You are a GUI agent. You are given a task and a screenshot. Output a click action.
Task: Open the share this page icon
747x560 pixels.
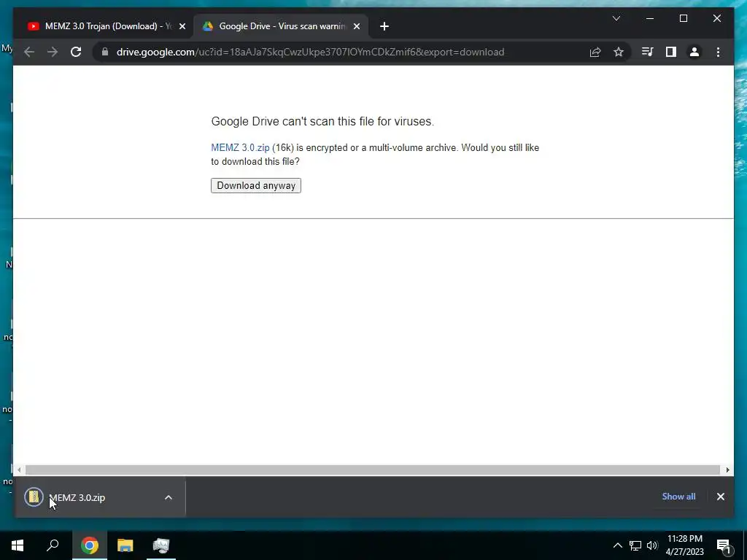595,52
